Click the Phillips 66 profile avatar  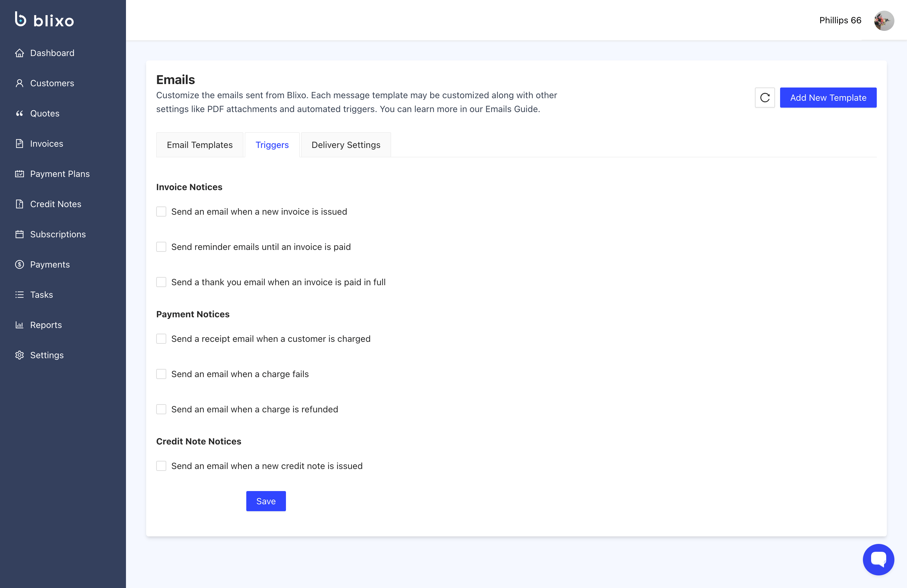click(884, 20)
